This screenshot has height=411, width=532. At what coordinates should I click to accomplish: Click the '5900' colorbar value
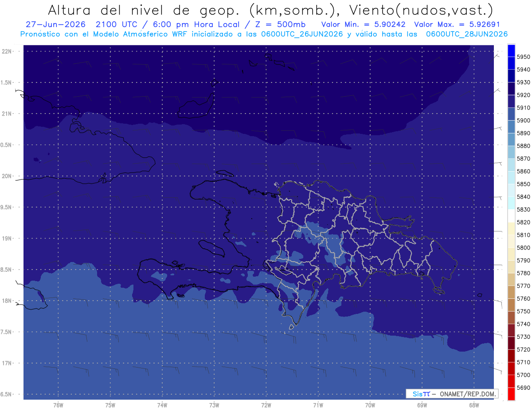tap(524, 121)
